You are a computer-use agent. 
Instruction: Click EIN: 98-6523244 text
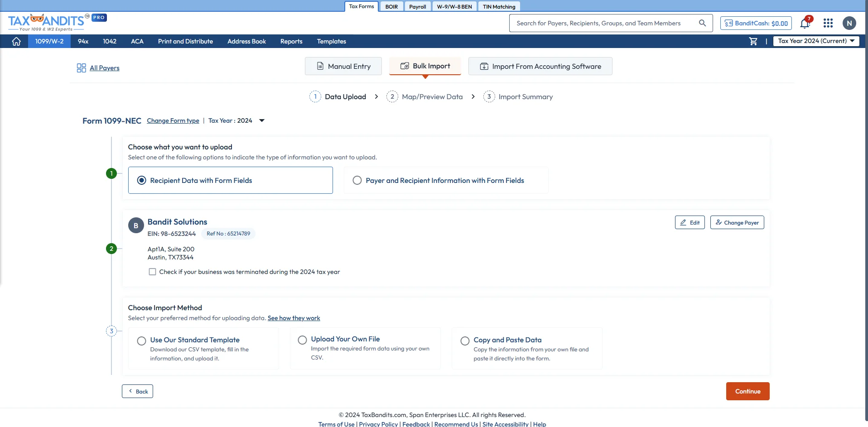171,234
